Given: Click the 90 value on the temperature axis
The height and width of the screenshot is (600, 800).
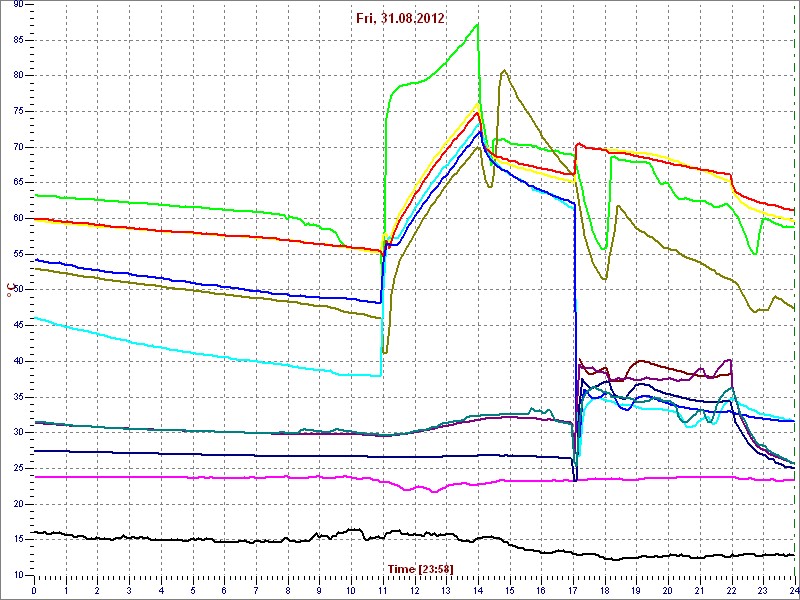Looking at the screenshot, I should click(18, 4).
